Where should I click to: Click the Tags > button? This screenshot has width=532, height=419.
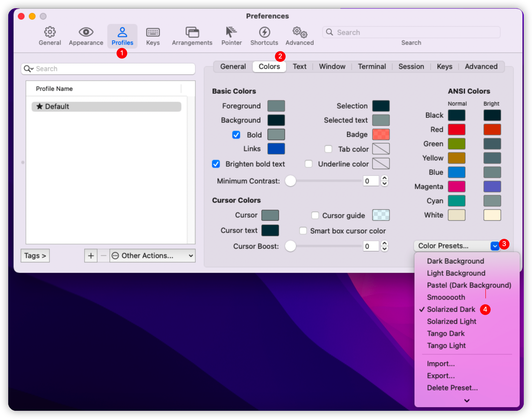point(35,256)
